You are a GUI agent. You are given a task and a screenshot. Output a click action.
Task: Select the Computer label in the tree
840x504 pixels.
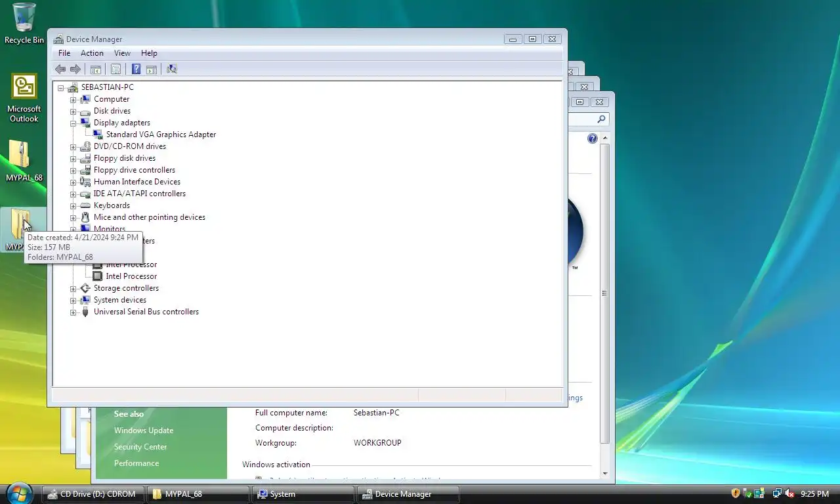coord(112,99)
